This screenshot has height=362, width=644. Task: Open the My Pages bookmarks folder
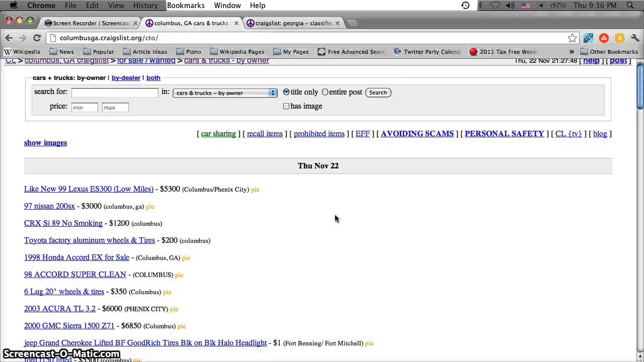tap(291, 51)
